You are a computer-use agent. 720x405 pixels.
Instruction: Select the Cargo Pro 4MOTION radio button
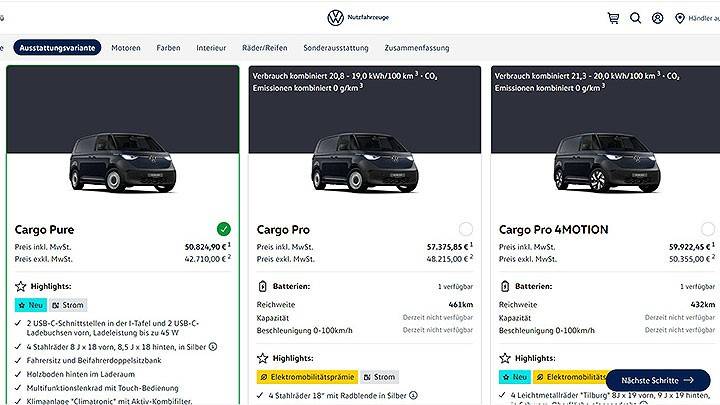(707, 229)
